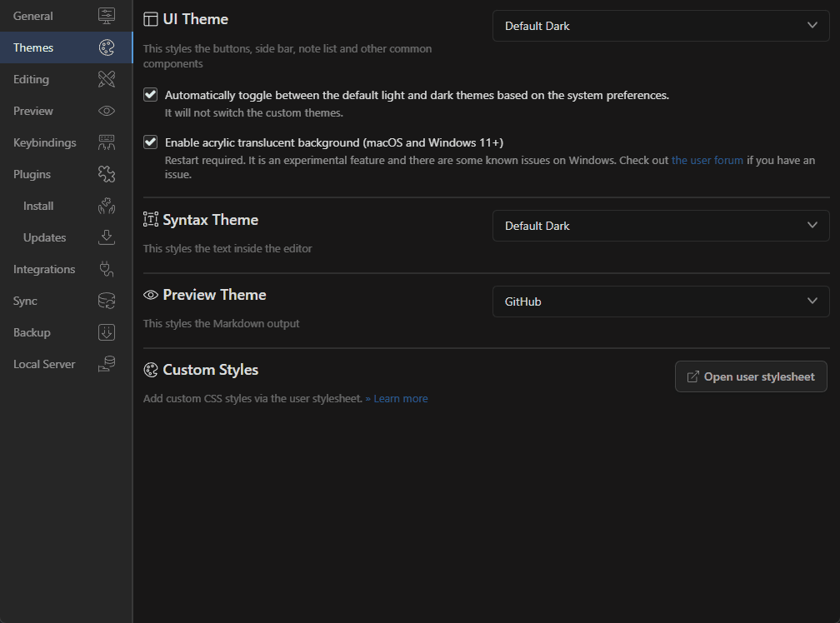Click Open user stylesheet button

pyautogui.click(x=750, y=376)
